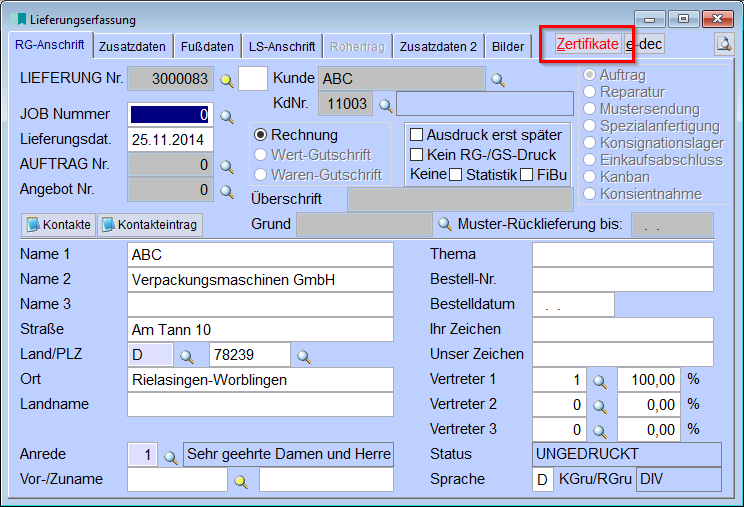
Task: Click Status value UNGEDRUCKT
Action: click(x=627, y=454)
